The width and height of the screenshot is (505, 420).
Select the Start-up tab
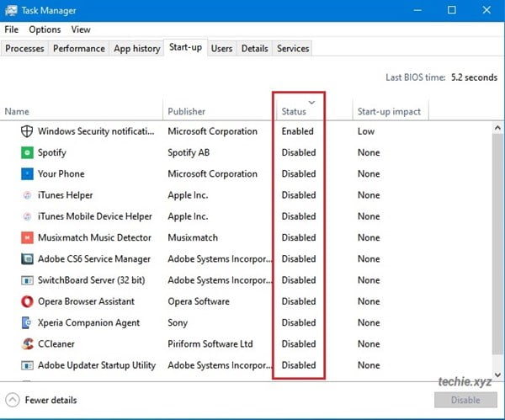tap(185, 47)
